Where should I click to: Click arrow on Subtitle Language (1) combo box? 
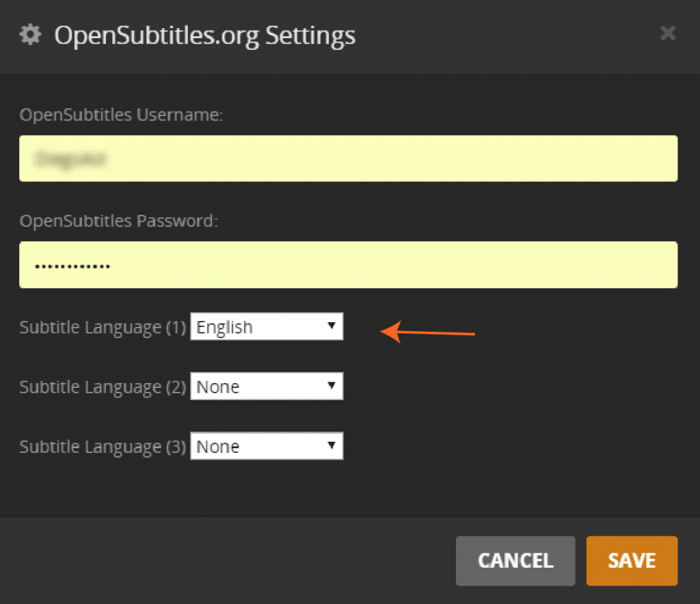click(332, 326)
